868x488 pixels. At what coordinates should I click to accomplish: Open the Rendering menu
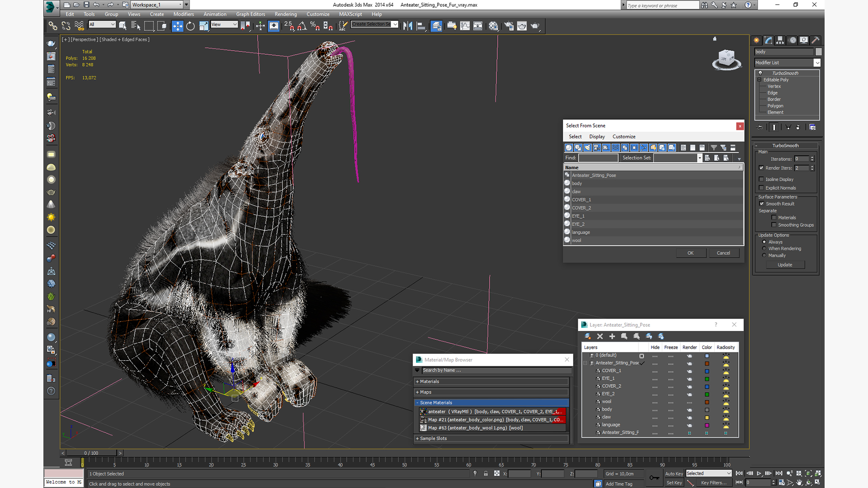(x=286, y=14)
